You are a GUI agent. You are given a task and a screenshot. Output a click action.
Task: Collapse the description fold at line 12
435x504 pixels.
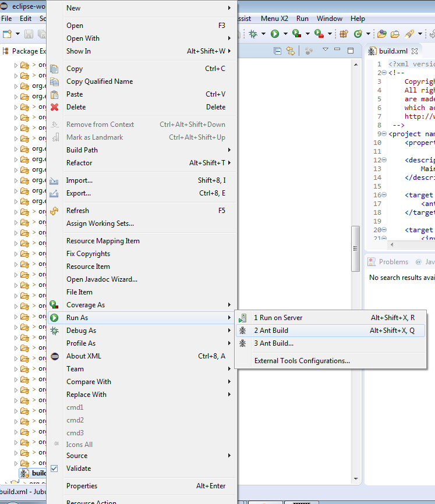[384, 159]
